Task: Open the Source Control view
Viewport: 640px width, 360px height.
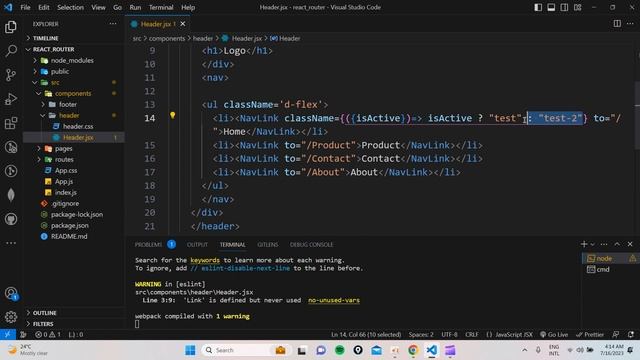Action: click(11, 75)
